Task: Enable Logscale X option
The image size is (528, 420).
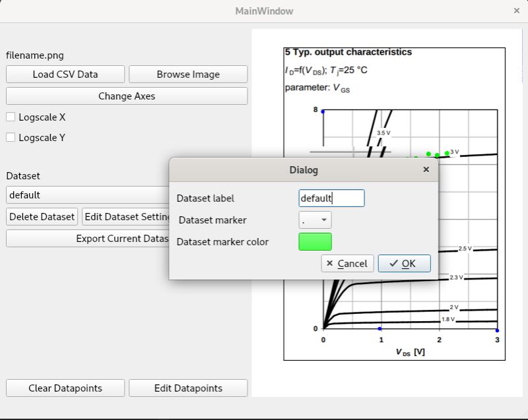Action: [x=11, y=117]
